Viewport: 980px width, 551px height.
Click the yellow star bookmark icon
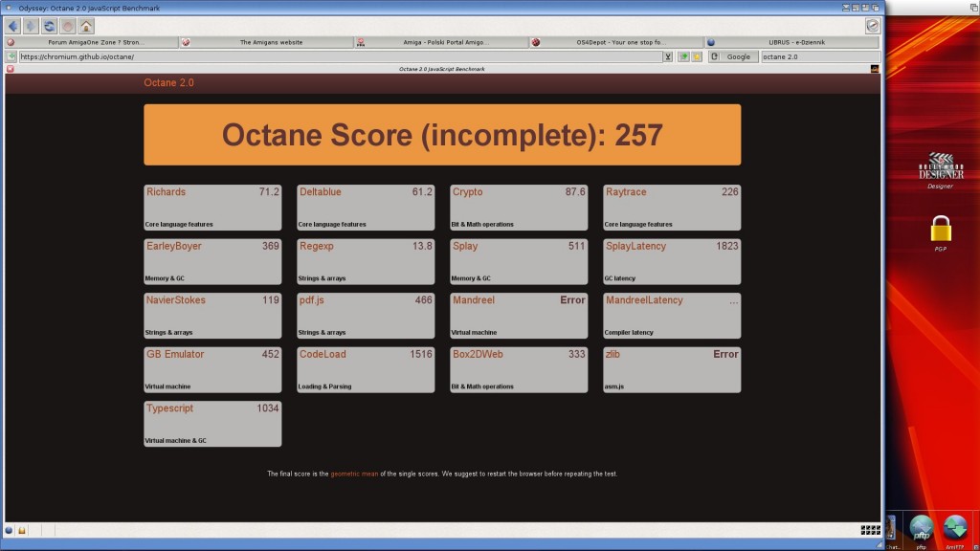pyautogui.click(x=697, y=56)
